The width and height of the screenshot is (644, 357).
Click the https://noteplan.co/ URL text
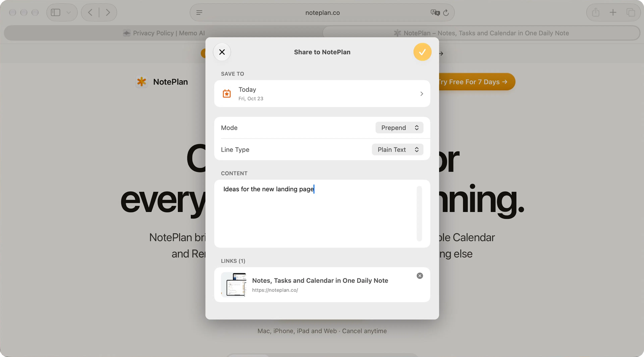point(275,290)
